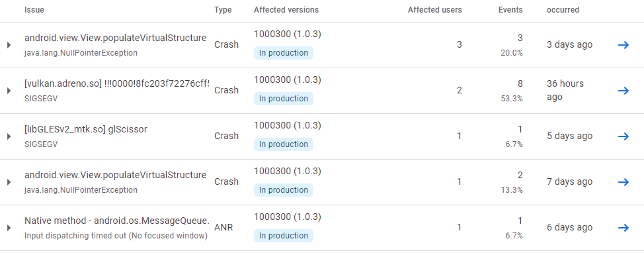644x253 pixels.
Task: Open details arrow for the 7 days ago crash
Action: click(x=624, y=182)
